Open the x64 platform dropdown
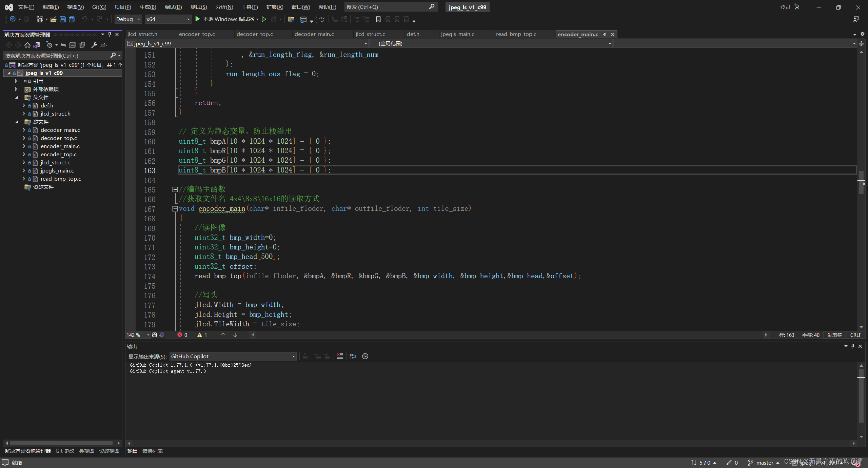The image size is (868, 468). (x=168, y=19)
